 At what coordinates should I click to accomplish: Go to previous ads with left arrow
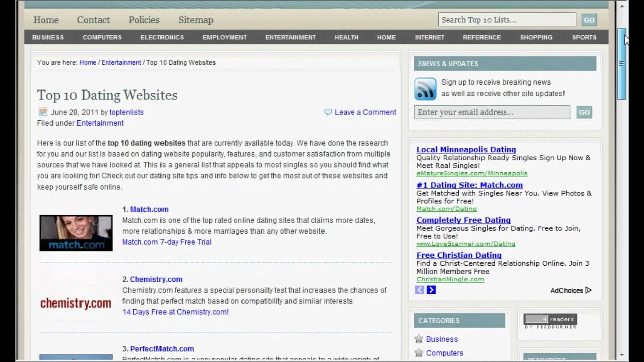pos(420,290)
